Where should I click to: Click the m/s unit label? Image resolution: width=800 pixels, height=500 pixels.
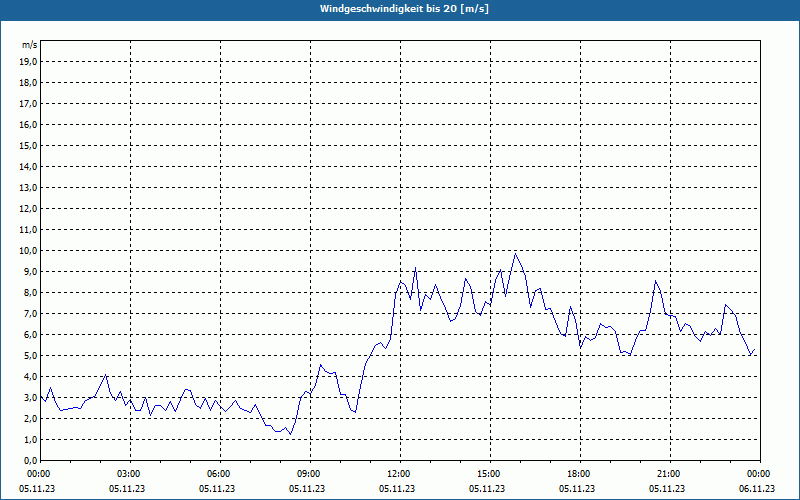(30, 45)
